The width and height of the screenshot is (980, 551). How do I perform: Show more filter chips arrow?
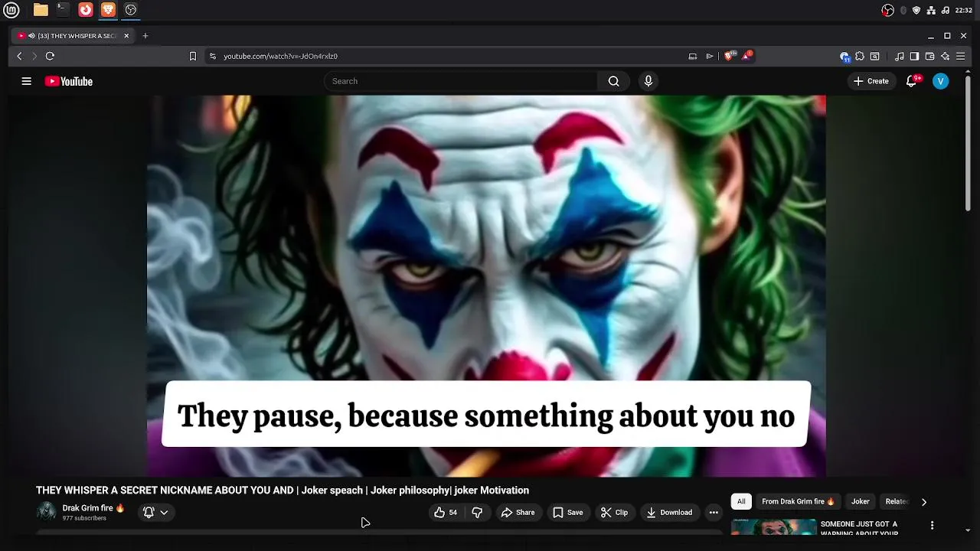point(924,502)
